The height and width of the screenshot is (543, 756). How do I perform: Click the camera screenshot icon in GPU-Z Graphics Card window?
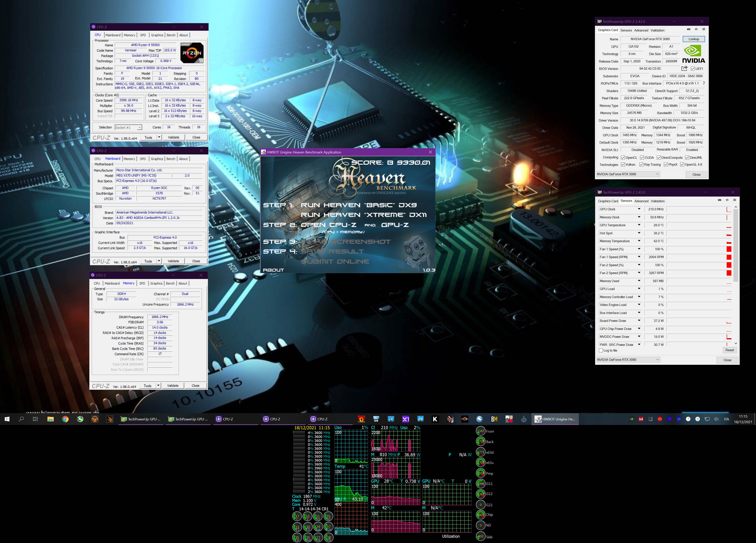point(689,29)
